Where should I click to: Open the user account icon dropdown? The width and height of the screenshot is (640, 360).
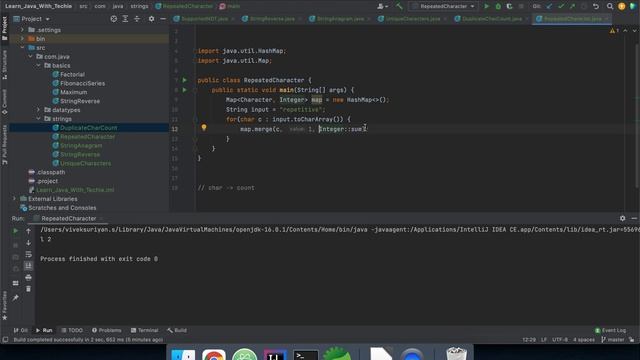coord(382,6)
